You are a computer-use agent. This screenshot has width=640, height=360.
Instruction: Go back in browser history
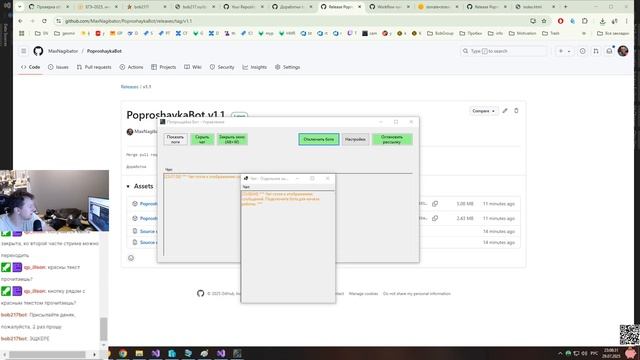(20, 21)
